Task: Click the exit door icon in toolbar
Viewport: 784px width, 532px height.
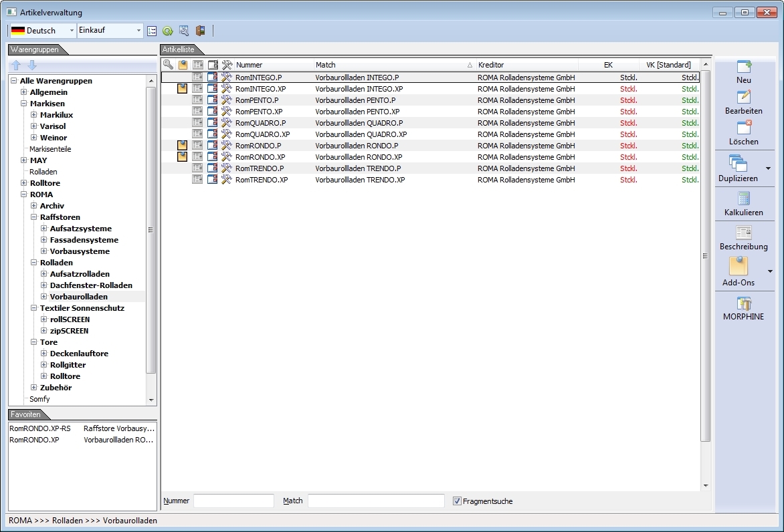Action: coord(200,31)
